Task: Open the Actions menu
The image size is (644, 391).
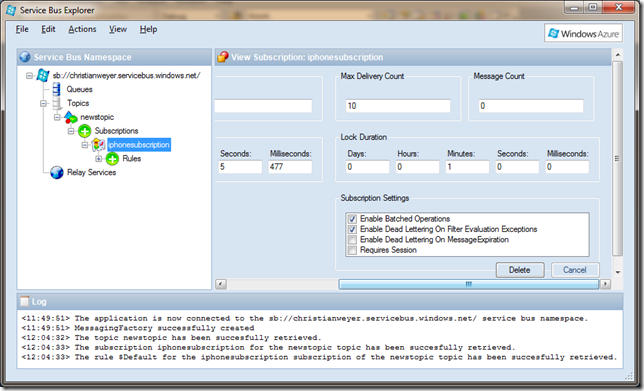Action: (x=82, y=29)
